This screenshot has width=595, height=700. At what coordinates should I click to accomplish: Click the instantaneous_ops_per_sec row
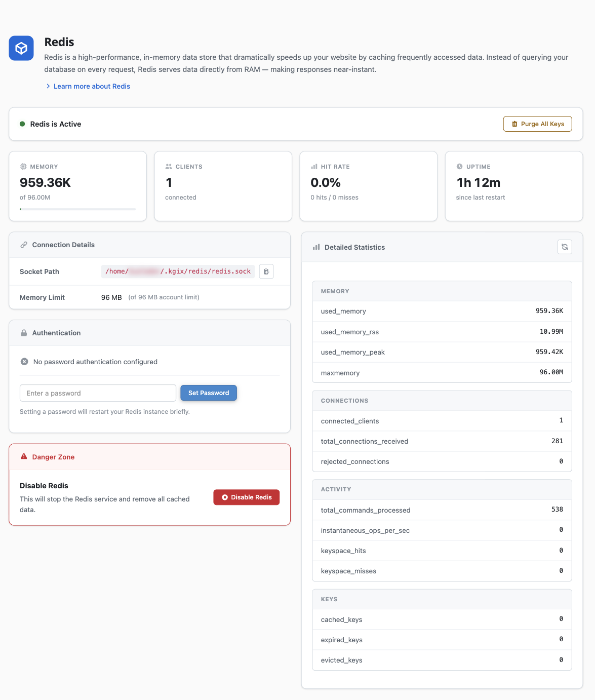point(442,530)
